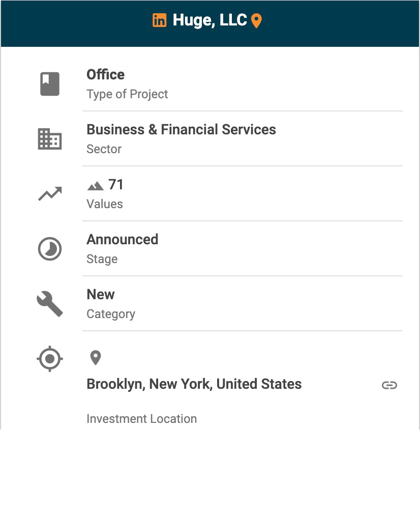Click the Type of Project label

pyautogui.click(x=127, y=95)
